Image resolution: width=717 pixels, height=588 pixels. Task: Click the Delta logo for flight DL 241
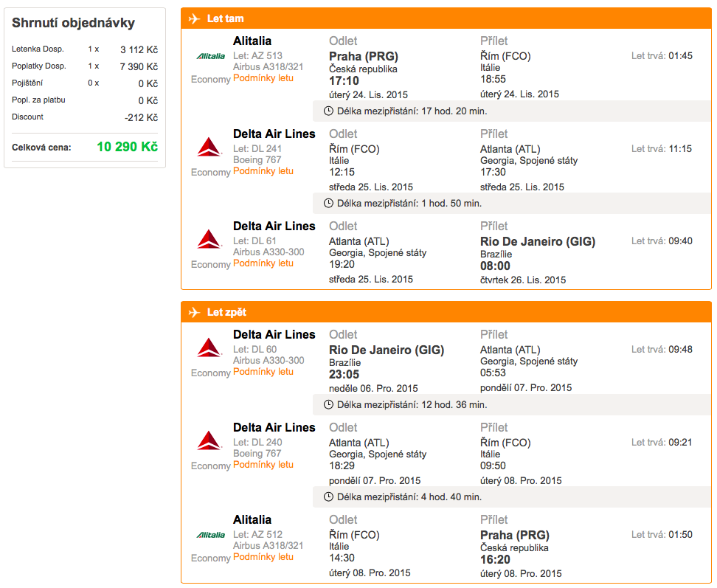tap(209, 148)
